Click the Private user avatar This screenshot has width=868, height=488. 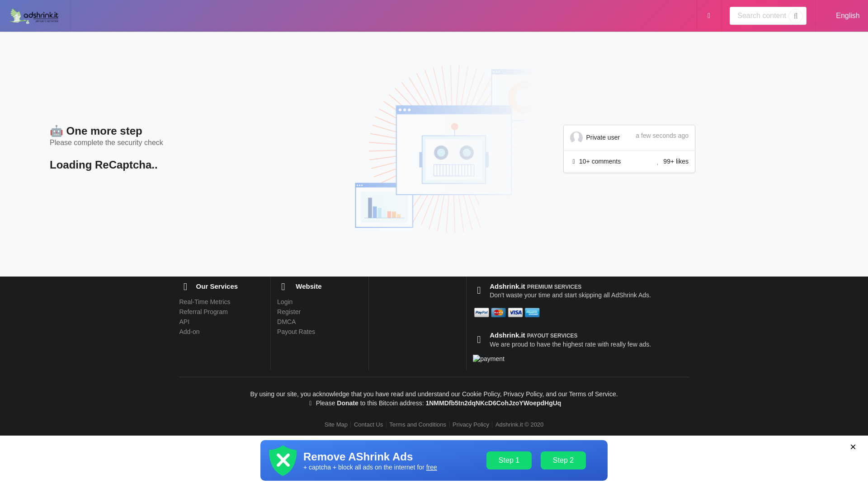[x=576, y=137]
